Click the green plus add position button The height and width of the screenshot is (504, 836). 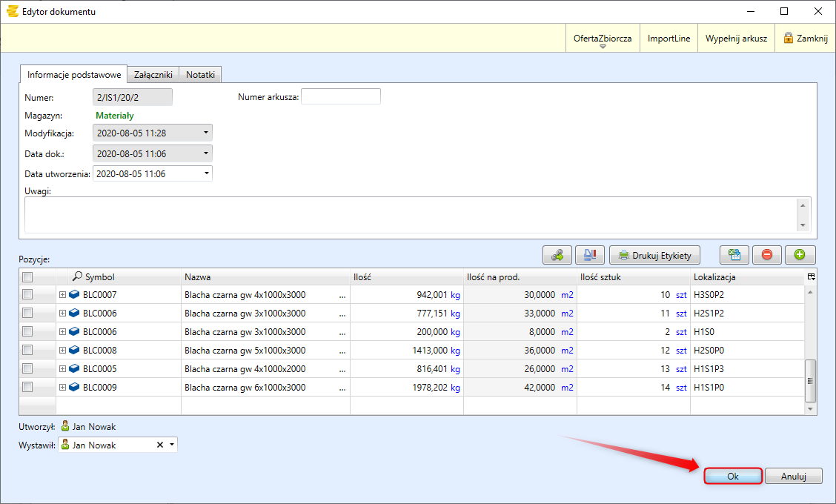(x=800, y=255)
